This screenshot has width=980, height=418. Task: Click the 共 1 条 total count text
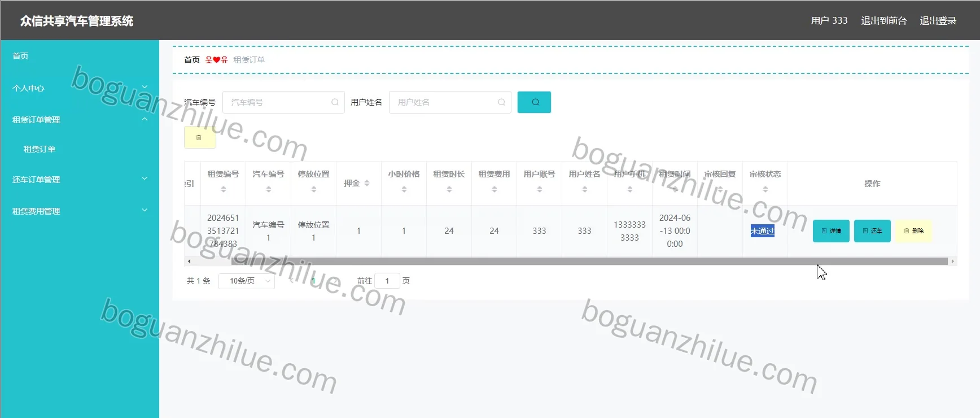pos(199,281)
